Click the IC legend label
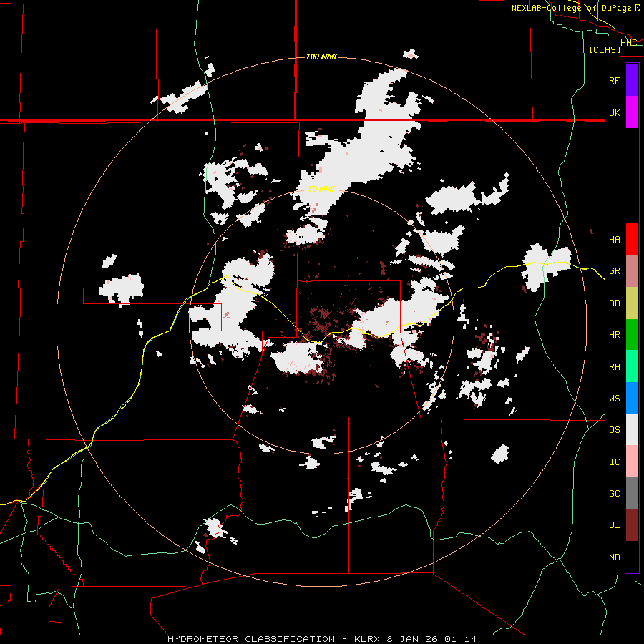 614,462
